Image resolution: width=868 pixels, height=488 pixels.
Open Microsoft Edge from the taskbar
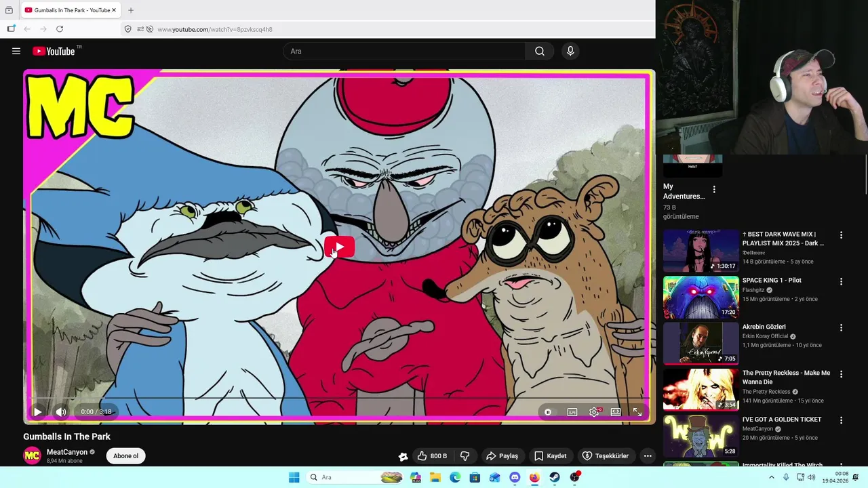455,477
